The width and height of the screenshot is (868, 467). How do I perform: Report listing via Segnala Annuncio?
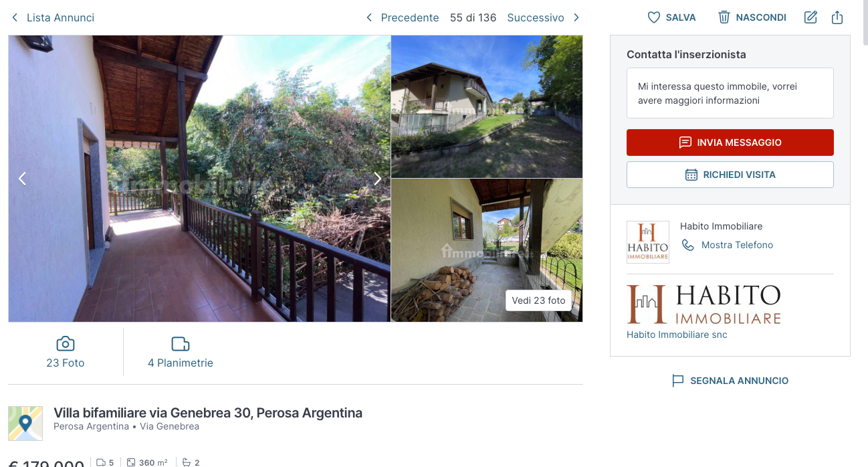(730, 381)
